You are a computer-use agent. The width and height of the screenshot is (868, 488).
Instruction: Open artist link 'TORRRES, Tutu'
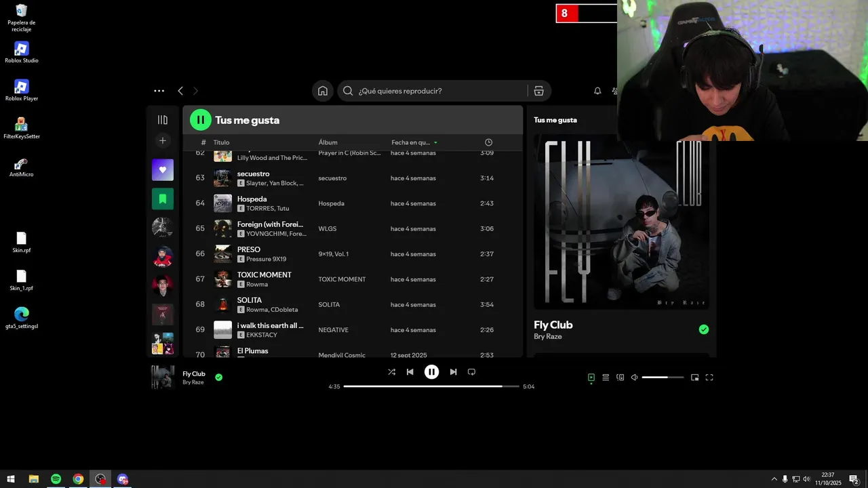pyautogui.click(x=268, y=208)
